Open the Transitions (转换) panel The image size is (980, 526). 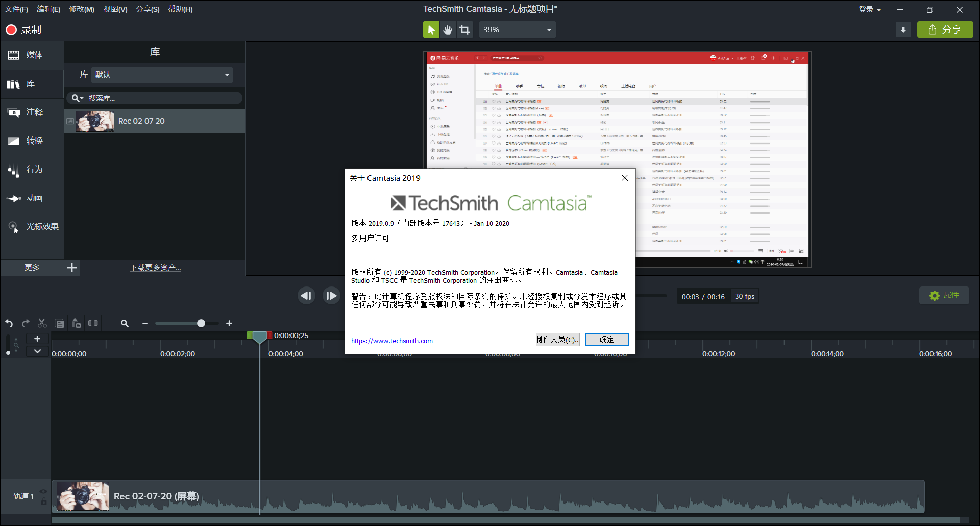click(x=32, y=141)
